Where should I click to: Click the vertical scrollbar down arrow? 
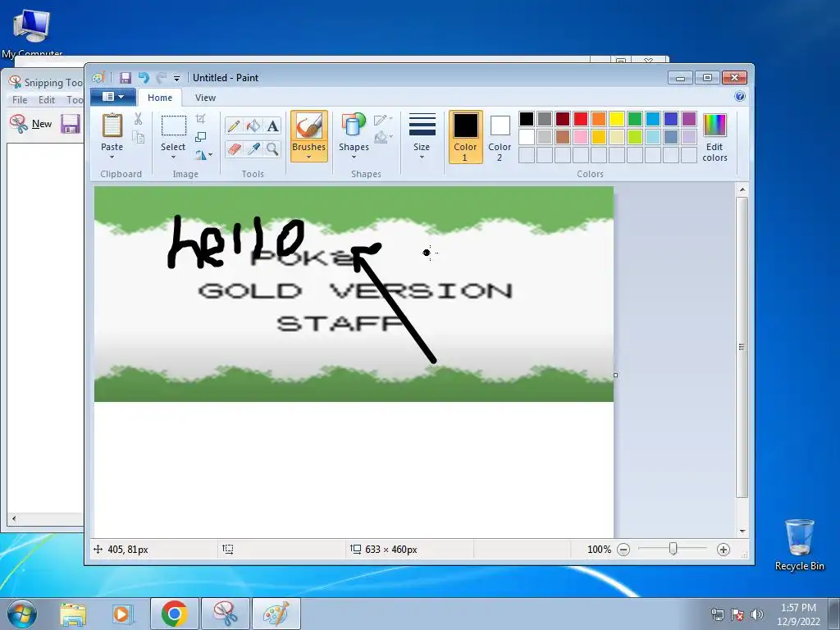click(742, 532)
